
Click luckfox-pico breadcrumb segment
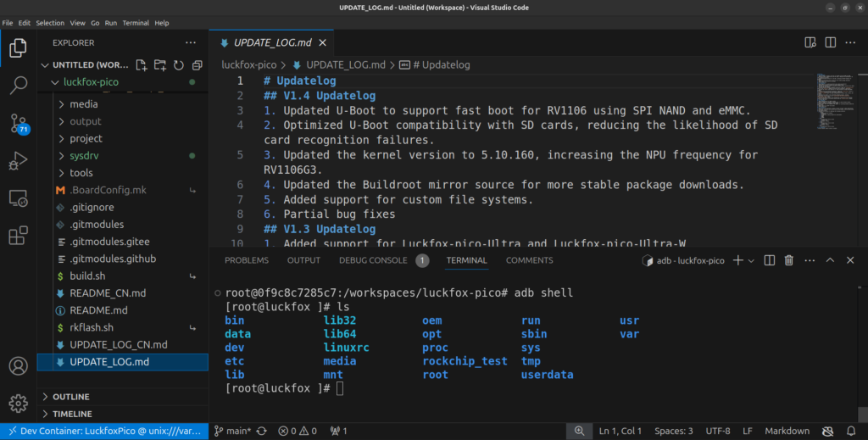coord(248,64)
